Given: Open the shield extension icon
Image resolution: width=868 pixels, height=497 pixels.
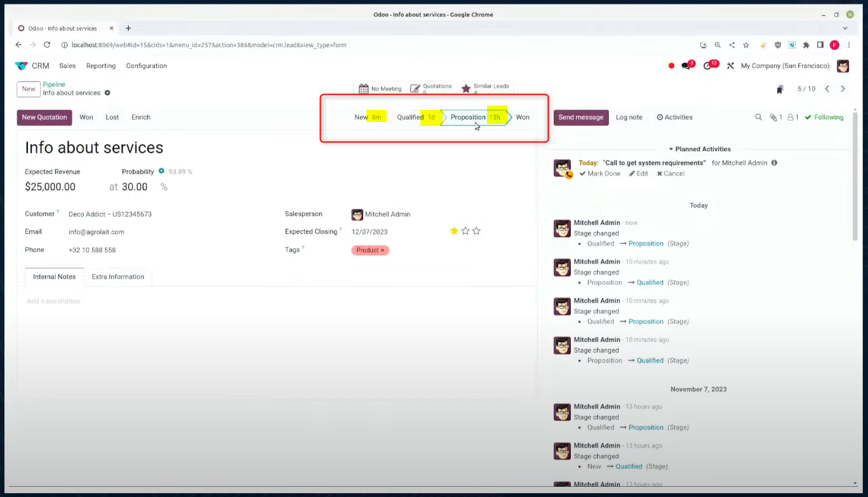Looking at the screenshot, I should pos(778,45).
